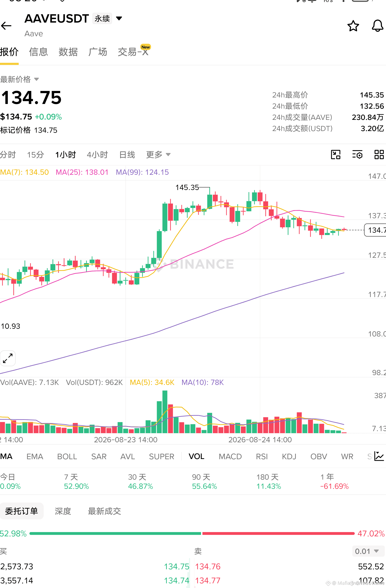Viewport: 386px width, 588px height.
Task: Toggle the VOL sub-indicator
Action: [196, 456]
